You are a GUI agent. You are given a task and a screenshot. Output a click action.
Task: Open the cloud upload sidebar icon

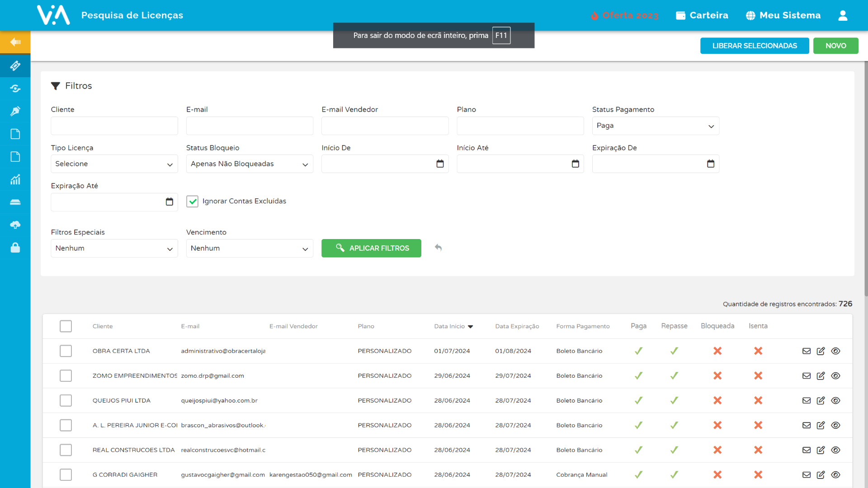[15, 225]
